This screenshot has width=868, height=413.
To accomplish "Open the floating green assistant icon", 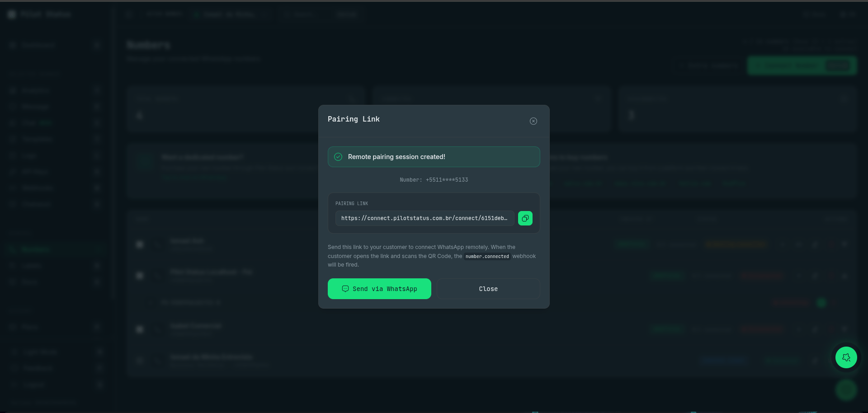I will (846, 357).
